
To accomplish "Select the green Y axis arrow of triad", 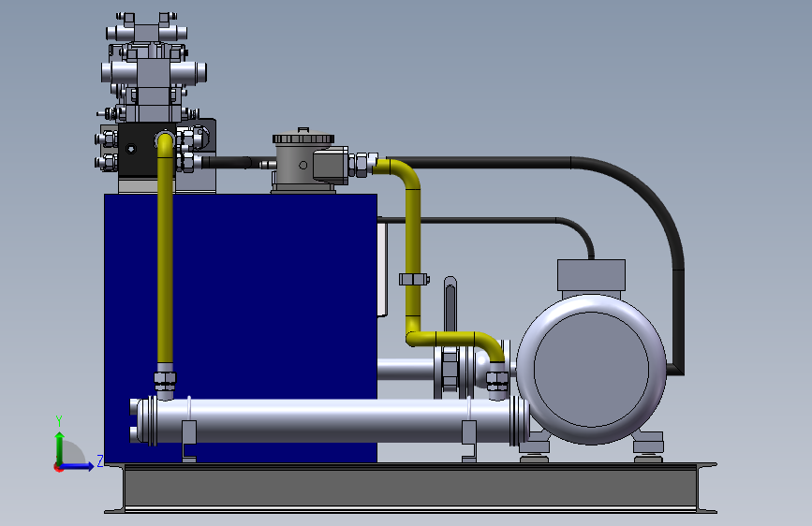I will click(60, 447).
